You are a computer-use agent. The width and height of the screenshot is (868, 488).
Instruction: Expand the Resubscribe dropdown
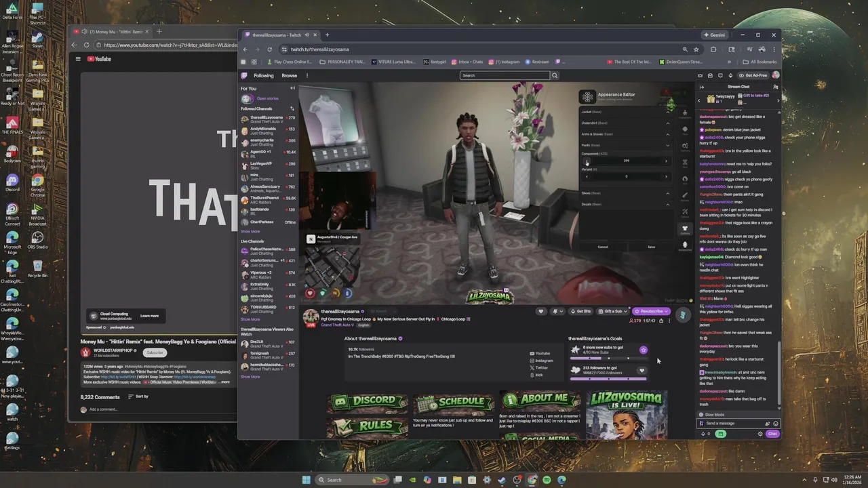click(667, 311)
